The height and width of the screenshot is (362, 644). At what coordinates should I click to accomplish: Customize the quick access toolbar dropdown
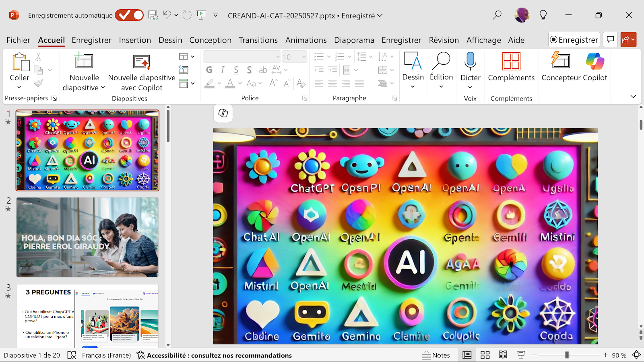(216, 15)
